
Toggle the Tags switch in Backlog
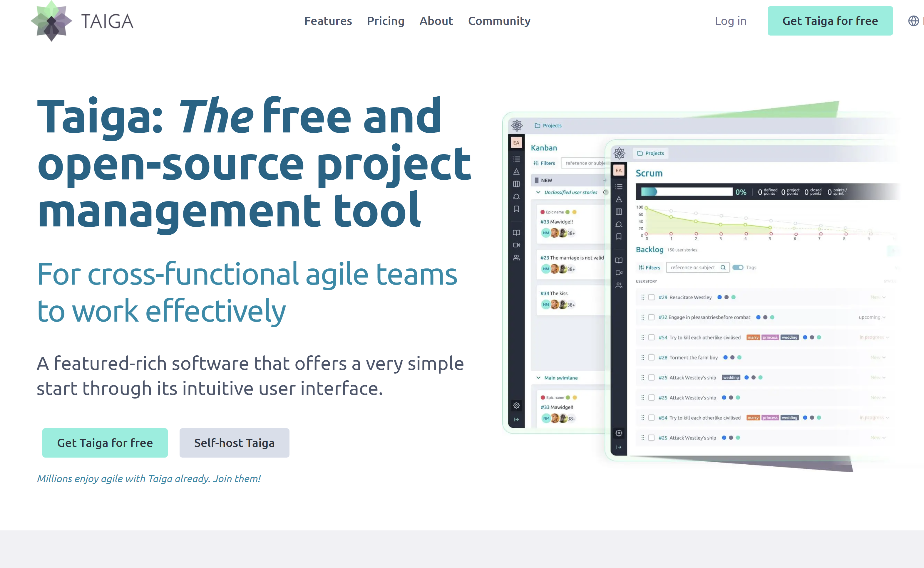(x=738, y=268)
